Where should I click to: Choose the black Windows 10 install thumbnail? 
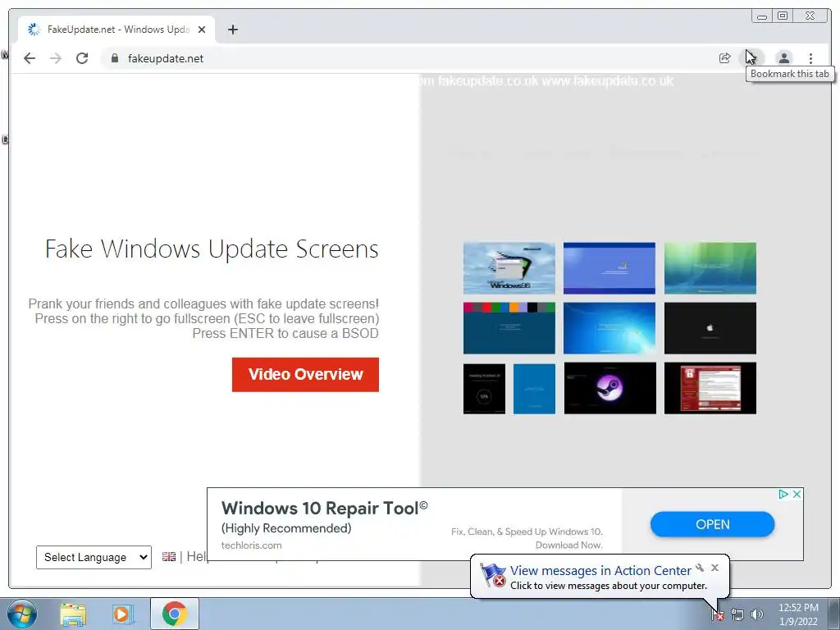484,388
